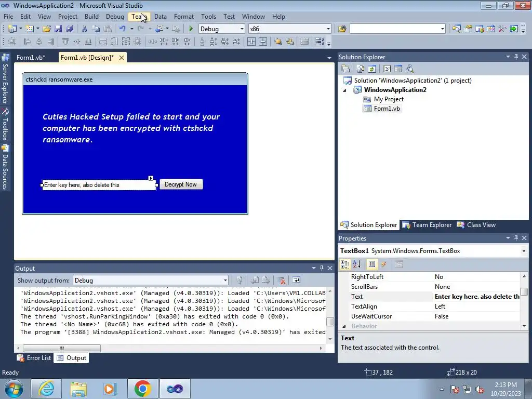Click the View Code icon in Solution Explorer
This screenshot has width=532, height=399.
[387, 69]
